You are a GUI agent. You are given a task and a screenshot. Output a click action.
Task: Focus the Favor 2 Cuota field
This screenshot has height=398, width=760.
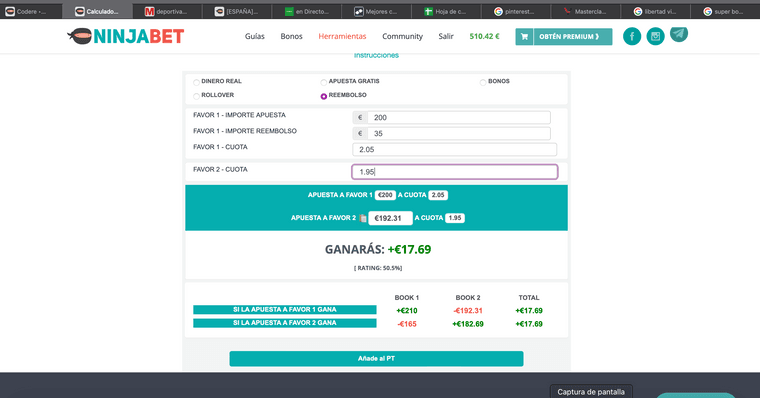click(x=454, y=172)
